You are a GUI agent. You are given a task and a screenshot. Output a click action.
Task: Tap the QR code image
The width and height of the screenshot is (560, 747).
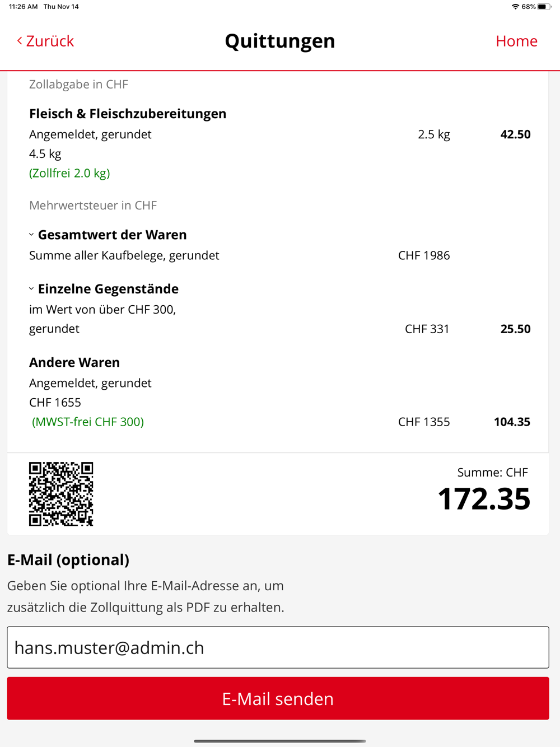[x=61, y=494]
